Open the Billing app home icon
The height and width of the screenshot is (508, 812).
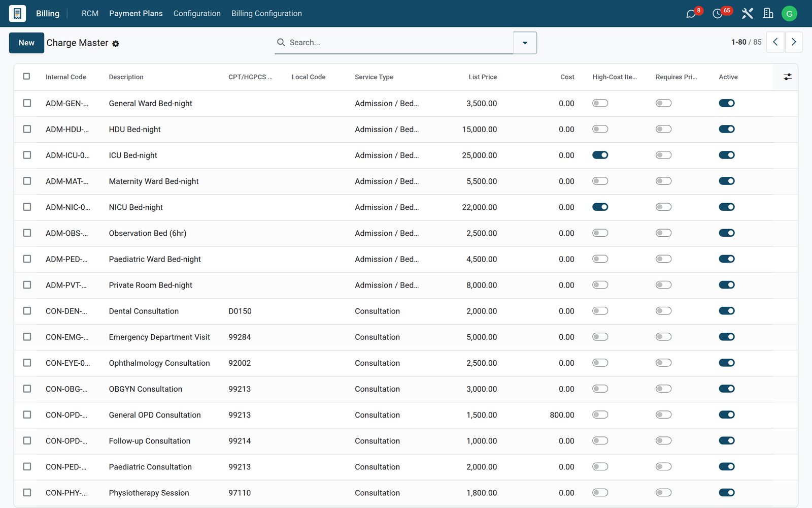17,13
